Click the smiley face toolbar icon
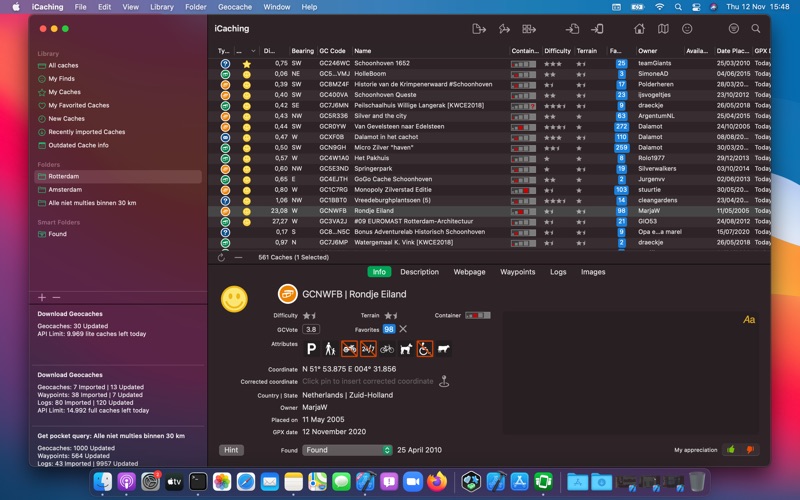This screenshot has width=800, height=500. [687, 29]
